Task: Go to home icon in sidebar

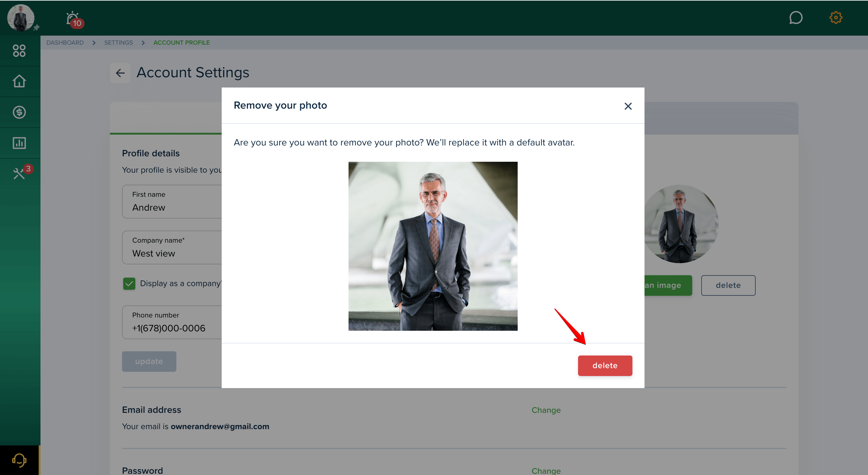Action: click(19, 81)
